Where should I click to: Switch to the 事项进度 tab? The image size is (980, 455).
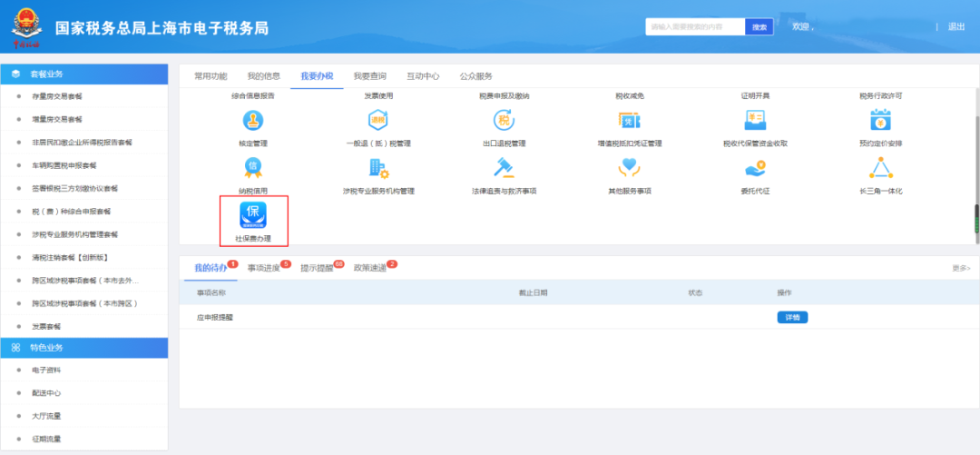pyautogui.click(x=264, y=268)
